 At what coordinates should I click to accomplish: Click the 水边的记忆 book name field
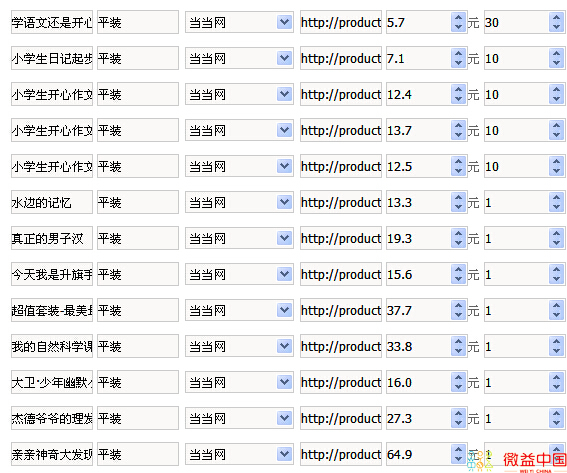(x=52, y=202)
